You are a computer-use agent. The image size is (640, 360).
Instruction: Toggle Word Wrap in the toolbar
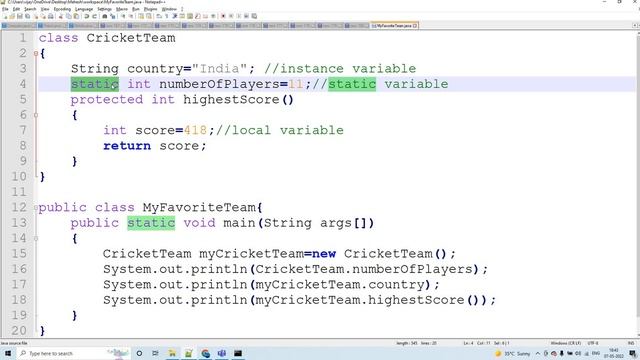click(x=159, y=16)
